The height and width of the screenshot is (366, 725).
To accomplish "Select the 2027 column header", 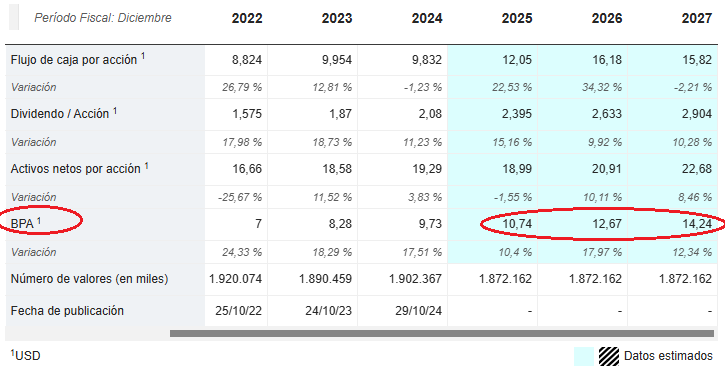I will point(696,18).
